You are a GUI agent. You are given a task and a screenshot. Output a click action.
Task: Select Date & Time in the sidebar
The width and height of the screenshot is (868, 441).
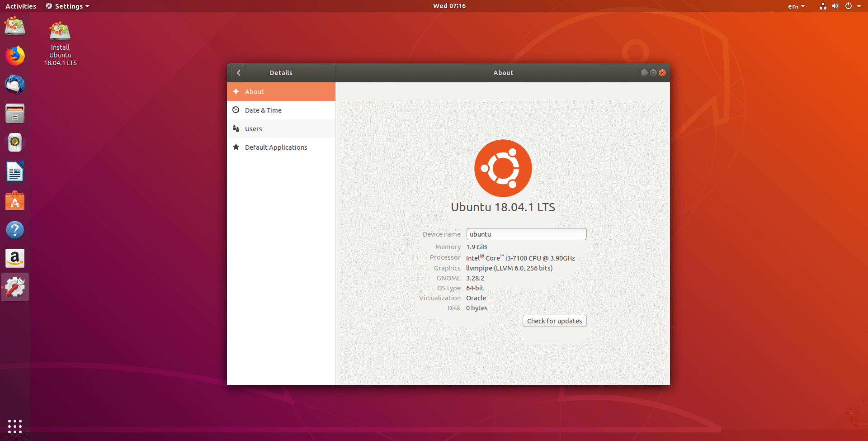click(281, 110)
